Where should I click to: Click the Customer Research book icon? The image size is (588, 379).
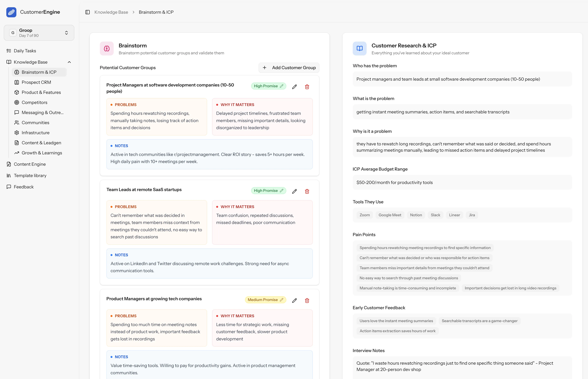click(360, 49)
